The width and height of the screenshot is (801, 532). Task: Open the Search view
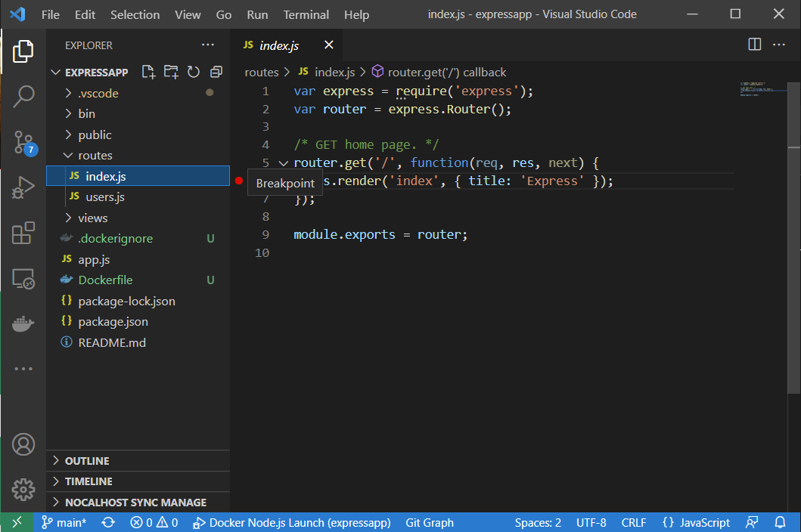click(23, 96)
